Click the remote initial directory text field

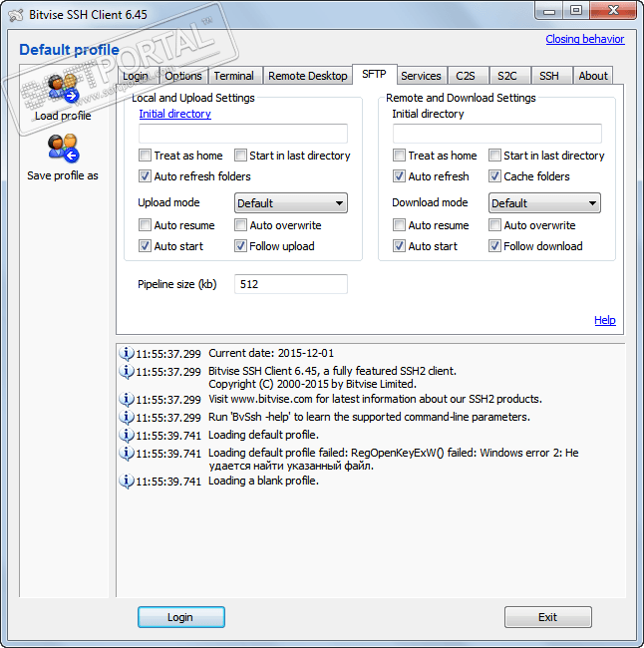[497, 134]
